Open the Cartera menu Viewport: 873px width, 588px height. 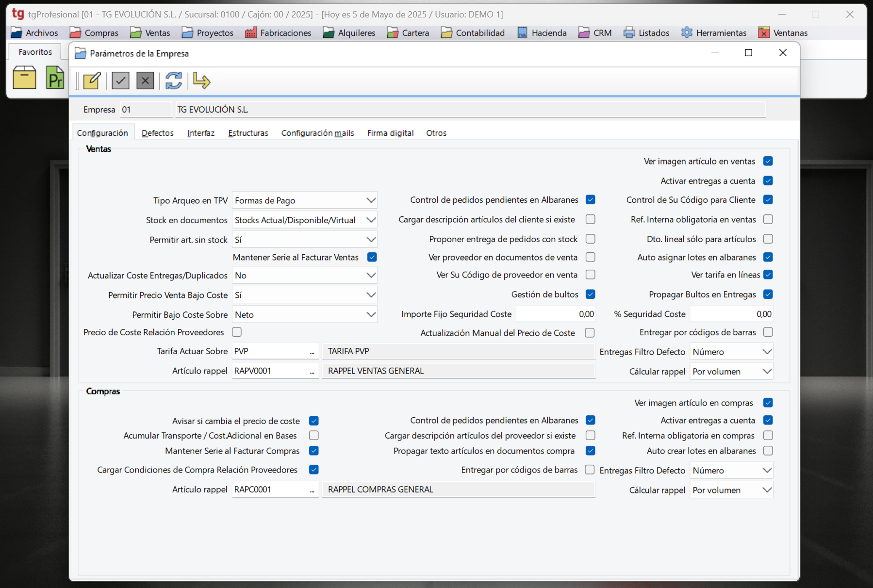click(408, 33)
